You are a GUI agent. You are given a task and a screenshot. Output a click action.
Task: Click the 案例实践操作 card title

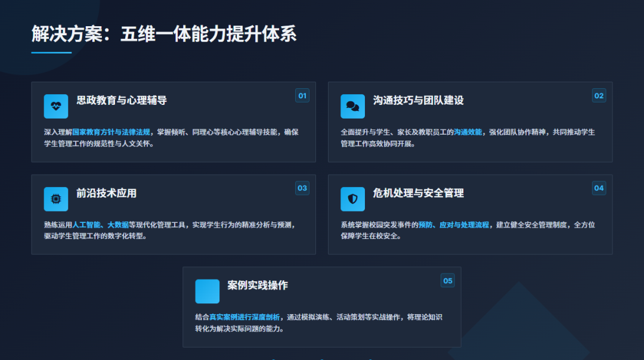[258, 285]
